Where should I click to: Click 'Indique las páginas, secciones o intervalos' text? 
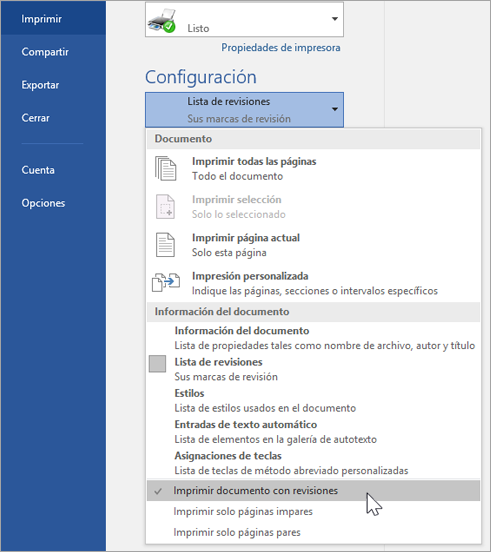point(315,291)
